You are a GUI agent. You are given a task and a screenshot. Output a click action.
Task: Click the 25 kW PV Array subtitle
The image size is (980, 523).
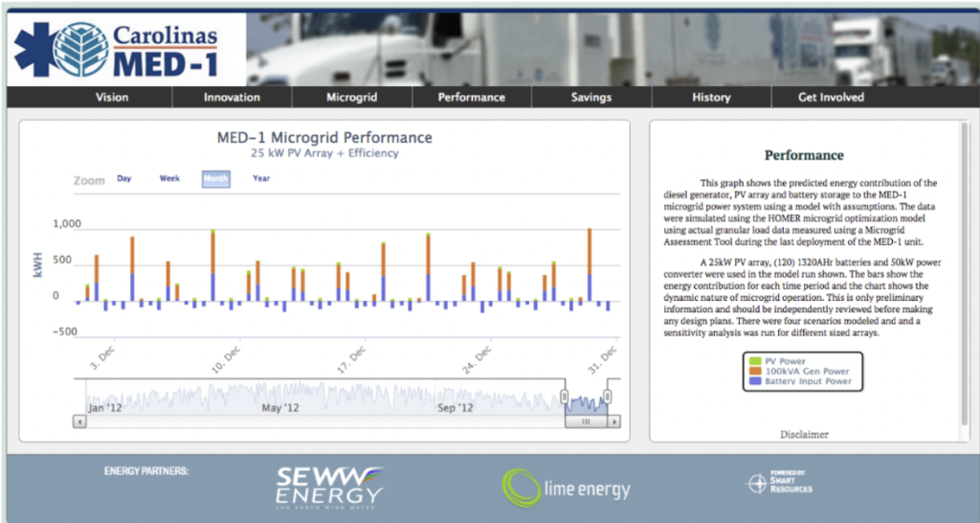[324, 153]
